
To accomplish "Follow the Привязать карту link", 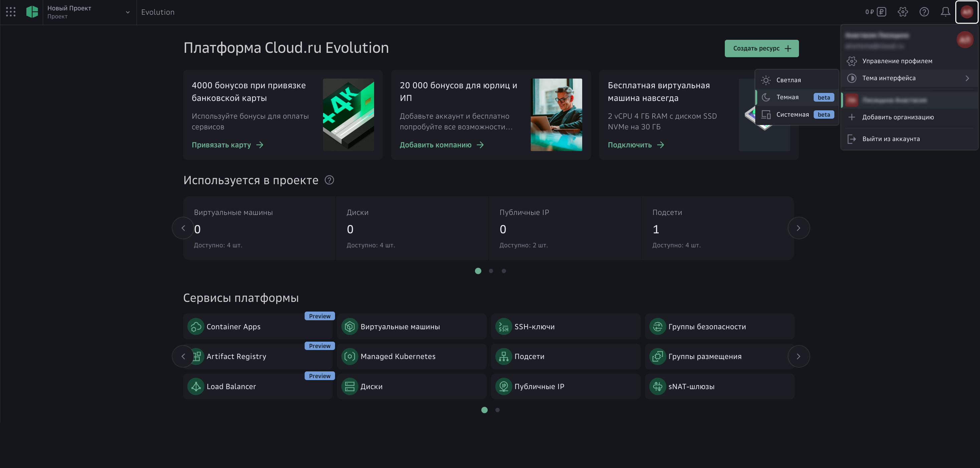I will click(x=227, y=145).
